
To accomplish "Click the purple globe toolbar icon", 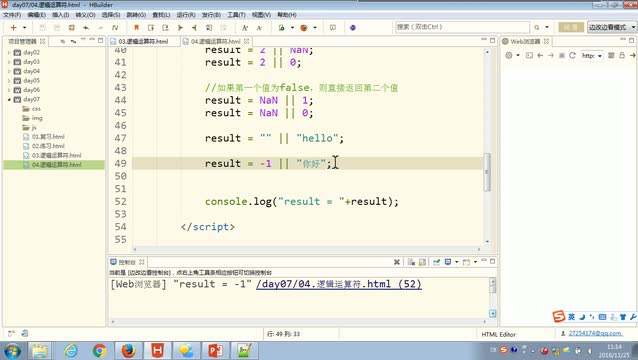I will pos(353,28).
